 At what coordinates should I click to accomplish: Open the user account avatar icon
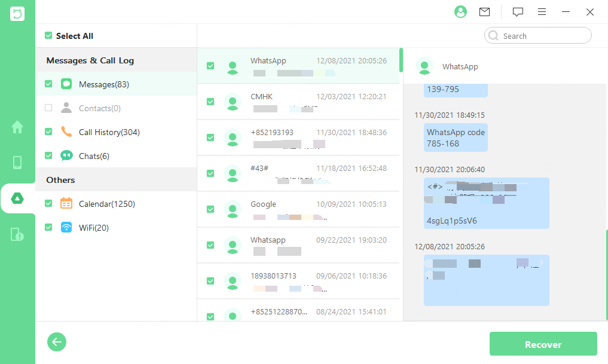[460, 12]
